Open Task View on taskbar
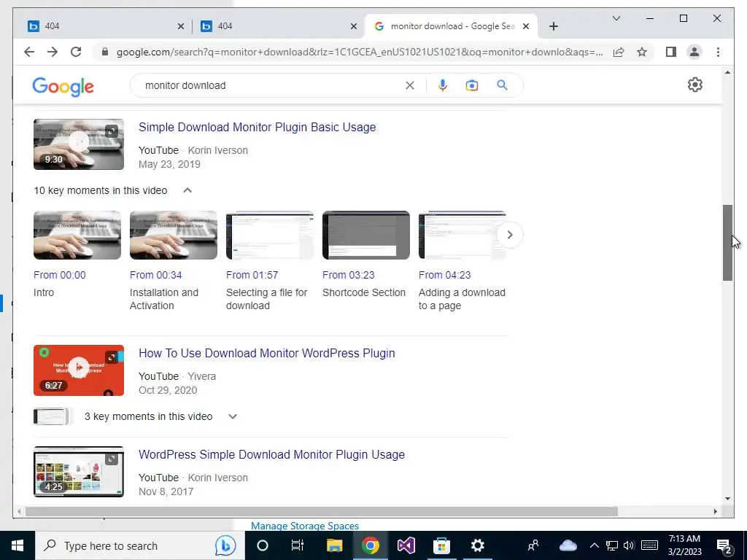Viewport: 747px width, 560px height. pyautogui.click(x=298, y=545)
